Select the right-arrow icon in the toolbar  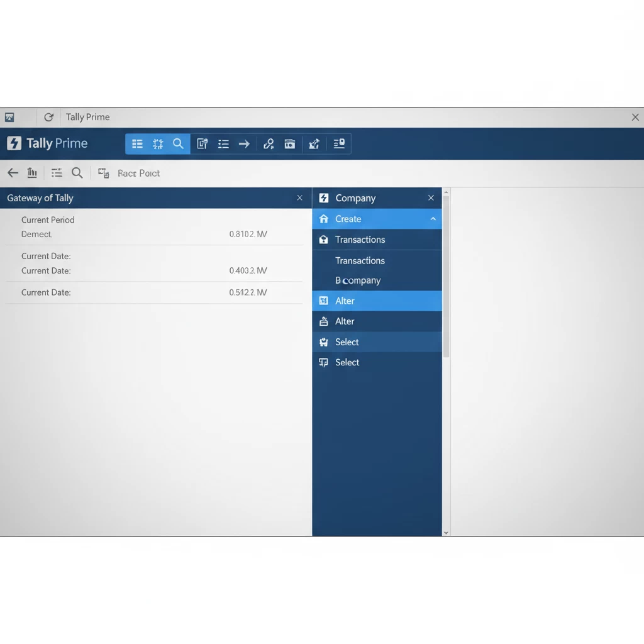244,143
